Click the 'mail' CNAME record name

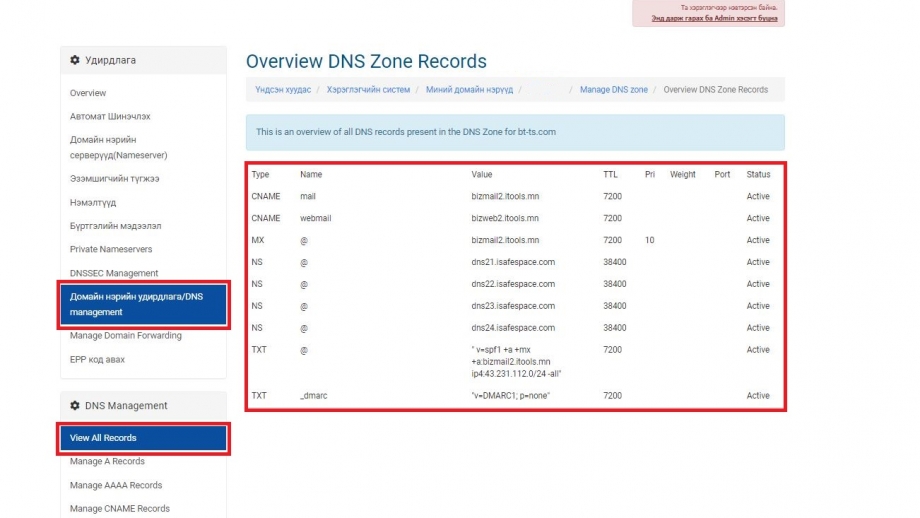click(307, 197)
